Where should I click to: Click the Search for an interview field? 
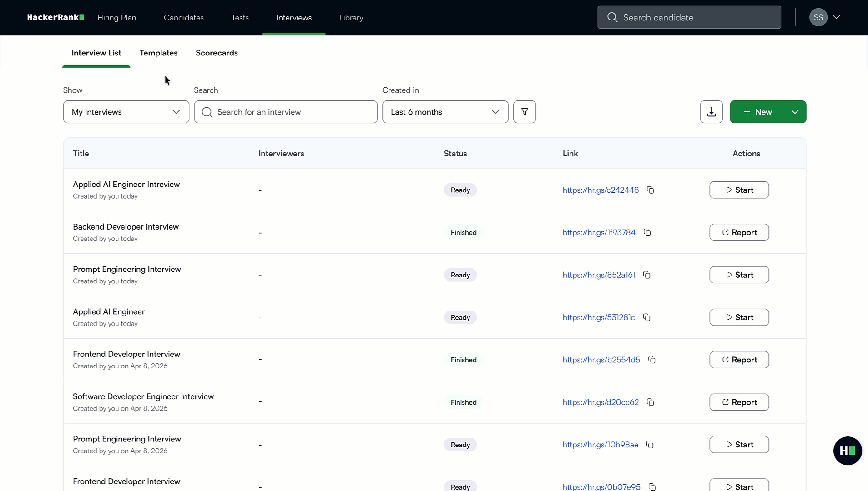click(x=285, y=112)
